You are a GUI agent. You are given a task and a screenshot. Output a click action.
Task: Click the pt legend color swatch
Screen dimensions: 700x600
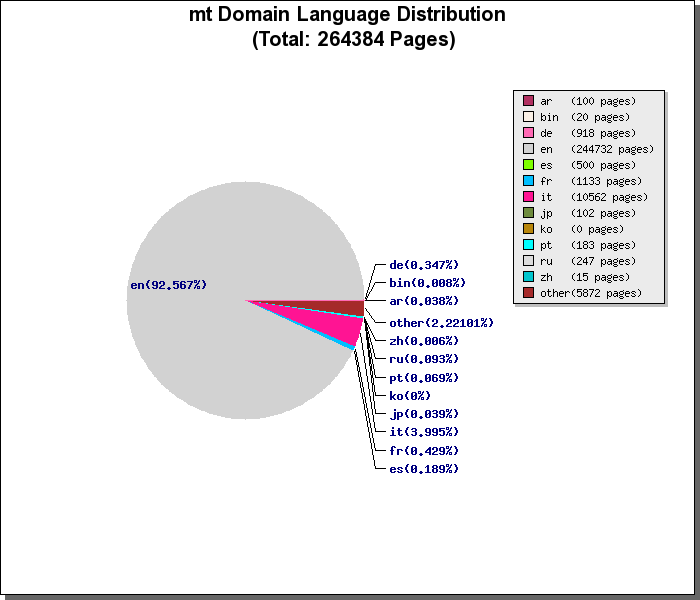(x=528, y=245)
